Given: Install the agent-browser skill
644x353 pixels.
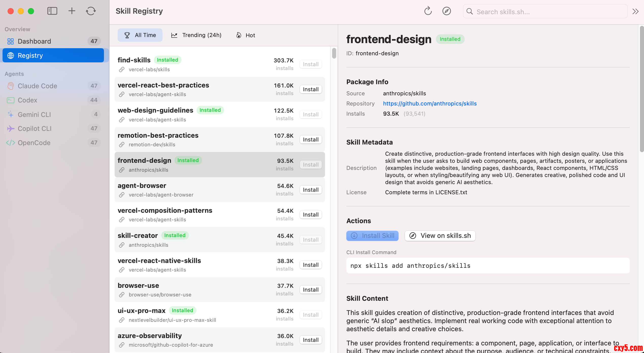Looking at the screenshot, I should (311, 190).
